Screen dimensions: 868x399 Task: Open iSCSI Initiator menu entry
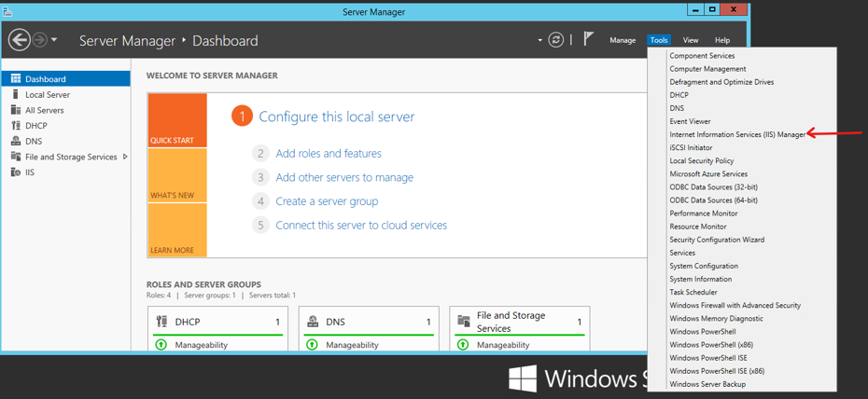pos(691,147)
